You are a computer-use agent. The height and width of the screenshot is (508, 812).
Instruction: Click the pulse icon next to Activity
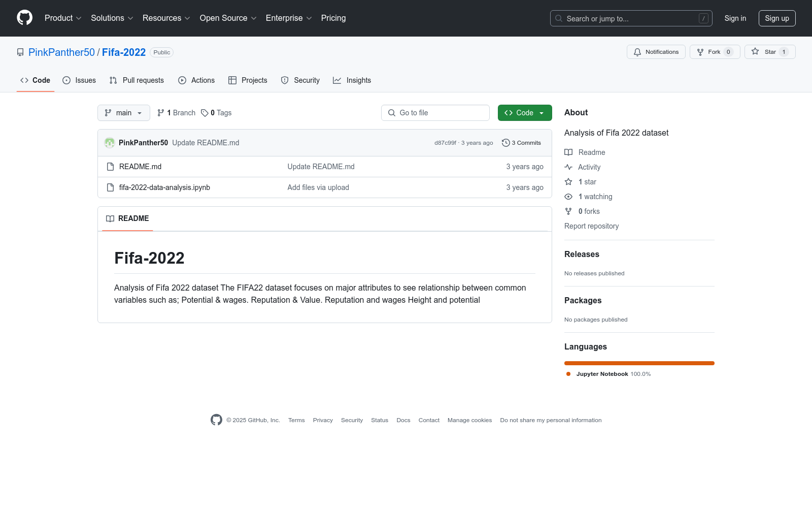[568, 167]
